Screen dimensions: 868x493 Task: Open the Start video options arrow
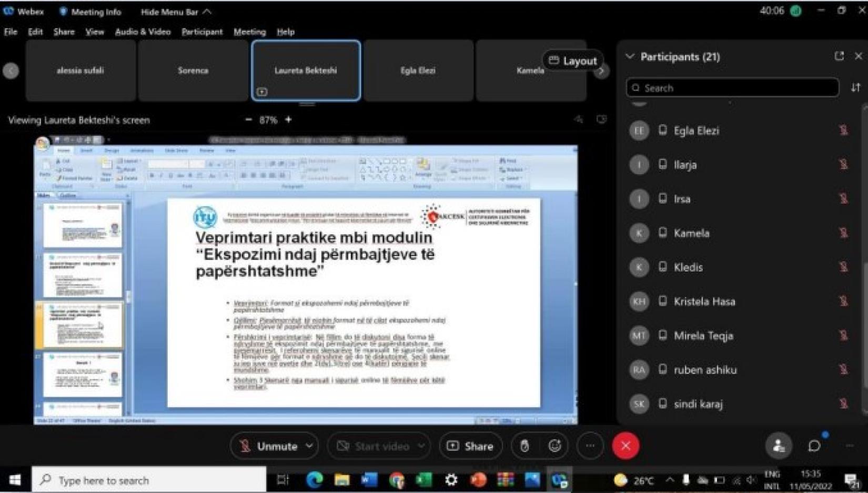point(421,446)
